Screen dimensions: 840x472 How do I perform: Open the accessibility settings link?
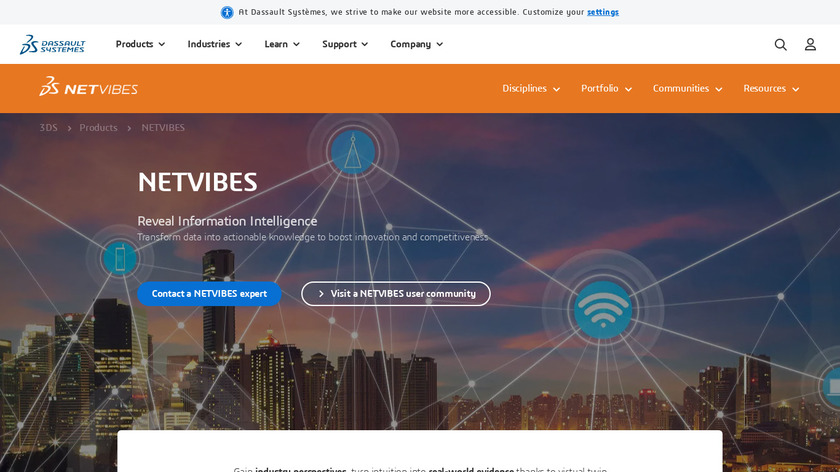[x=603, y=12]
